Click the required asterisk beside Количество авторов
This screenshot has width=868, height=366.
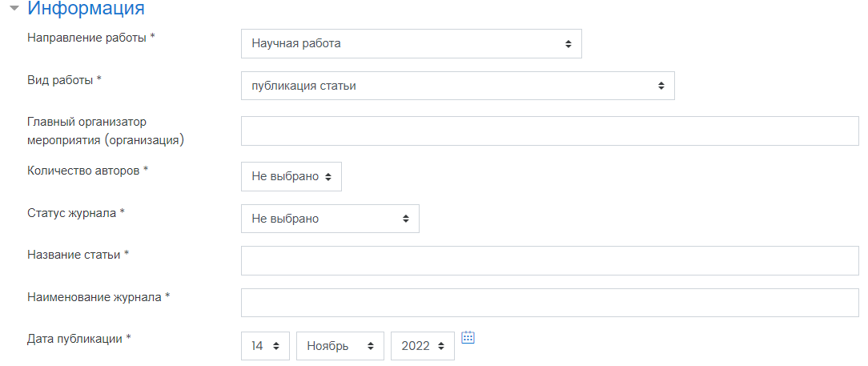click(146, 170)
